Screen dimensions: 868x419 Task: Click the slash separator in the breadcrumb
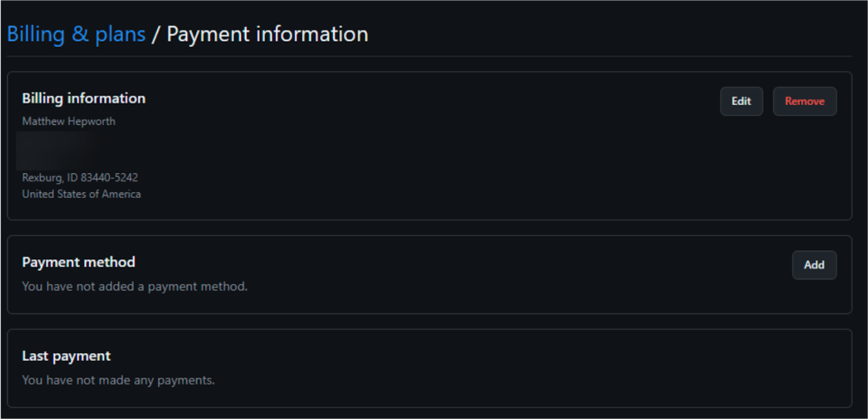(156, 34)
